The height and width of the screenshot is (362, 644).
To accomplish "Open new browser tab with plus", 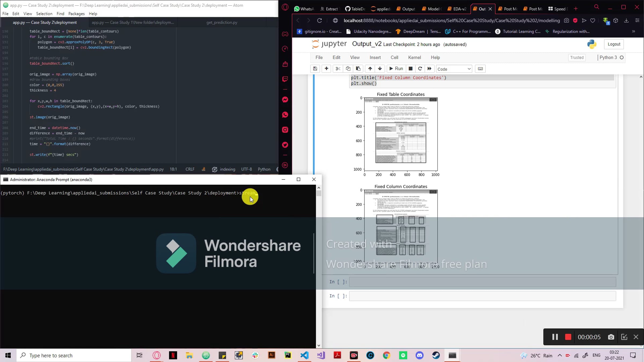I will tap(576, 9).
